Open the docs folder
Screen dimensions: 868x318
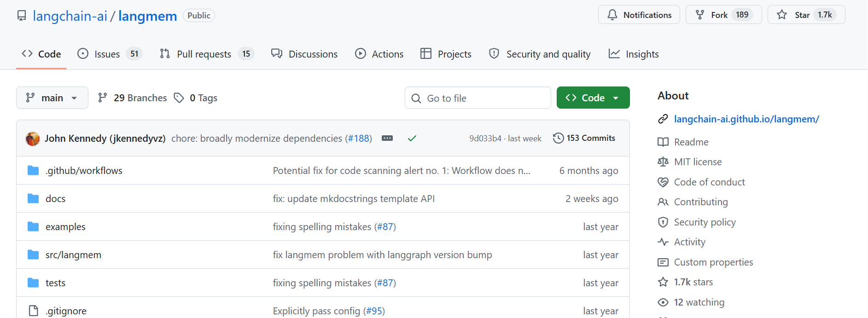[x=55, y=199]
